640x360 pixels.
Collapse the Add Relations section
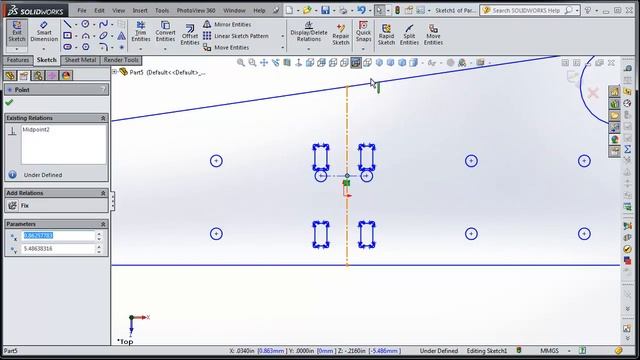tap(103, 193)
